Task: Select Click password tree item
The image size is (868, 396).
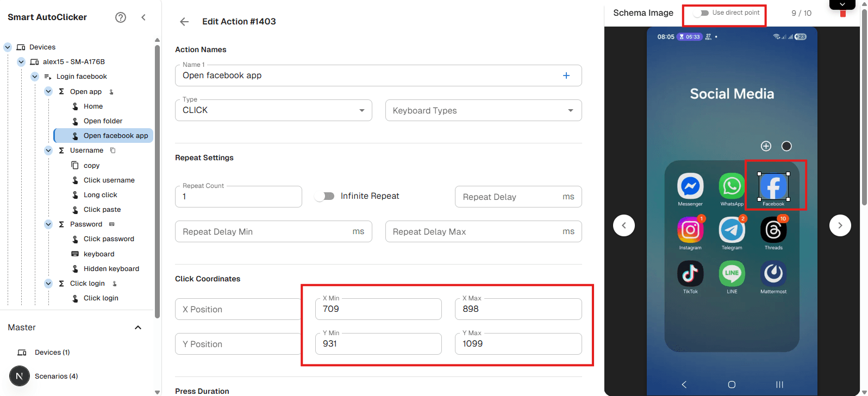Action: [x=109, y=239]
